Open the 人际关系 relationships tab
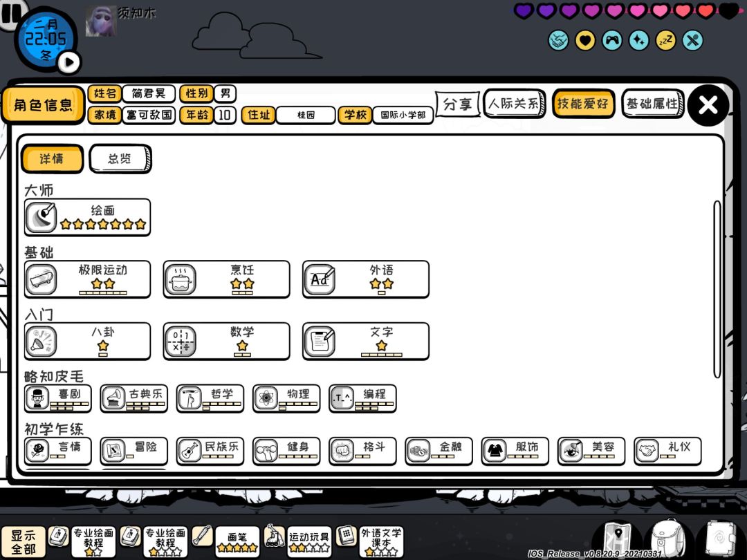The image size is (747, 560). click(x=515, y=103)
